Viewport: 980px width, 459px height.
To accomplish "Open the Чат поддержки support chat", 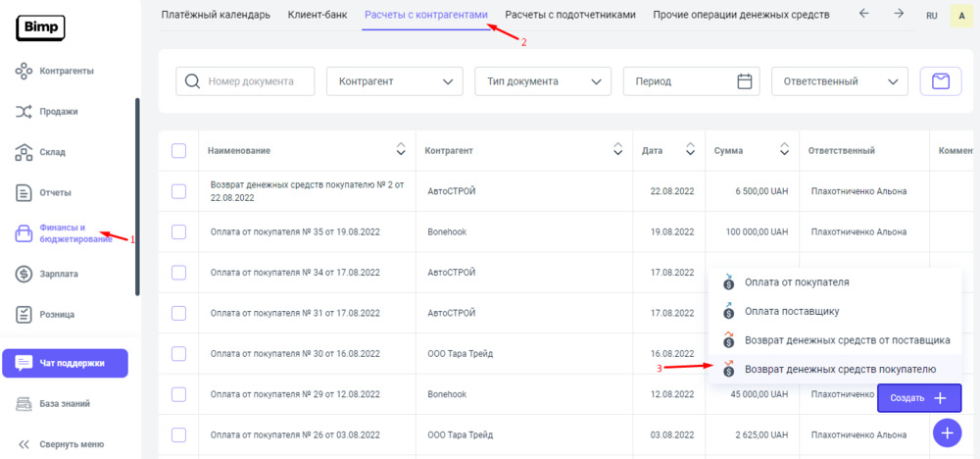I will [x=65, y=363].
